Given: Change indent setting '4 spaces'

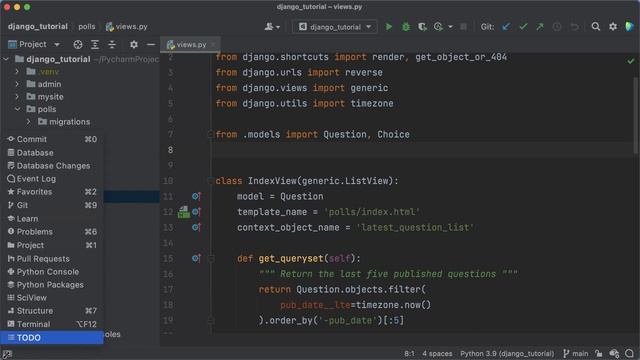Looking at the screenshot, I should tap(437, 354).
